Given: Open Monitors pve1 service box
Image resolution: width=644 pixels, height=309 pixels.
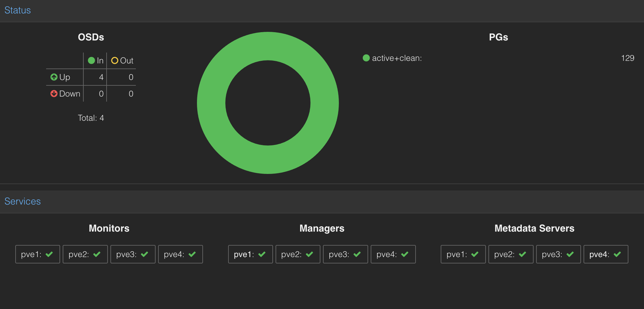Looking at the screenshot, I should 38,254.
